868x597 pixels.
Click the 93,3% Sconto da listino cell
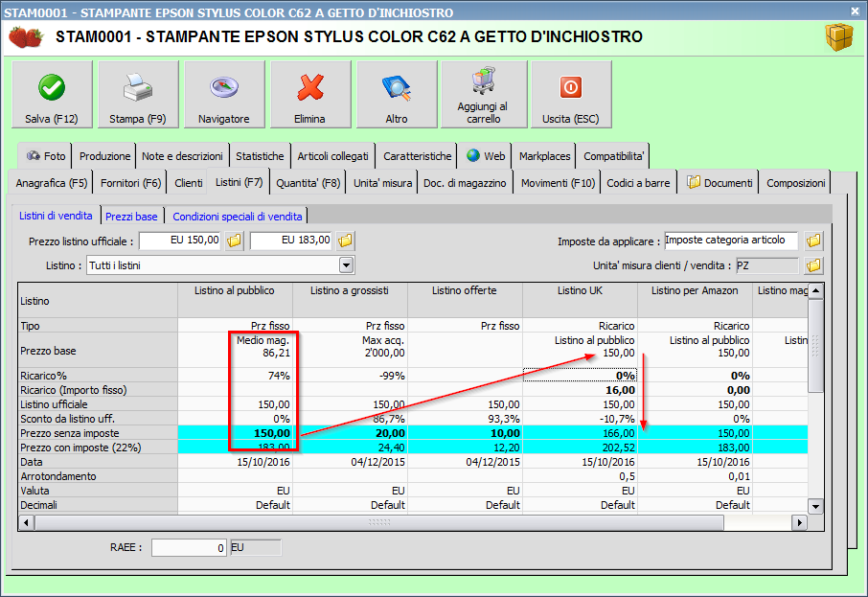click(x=465, y=419)
